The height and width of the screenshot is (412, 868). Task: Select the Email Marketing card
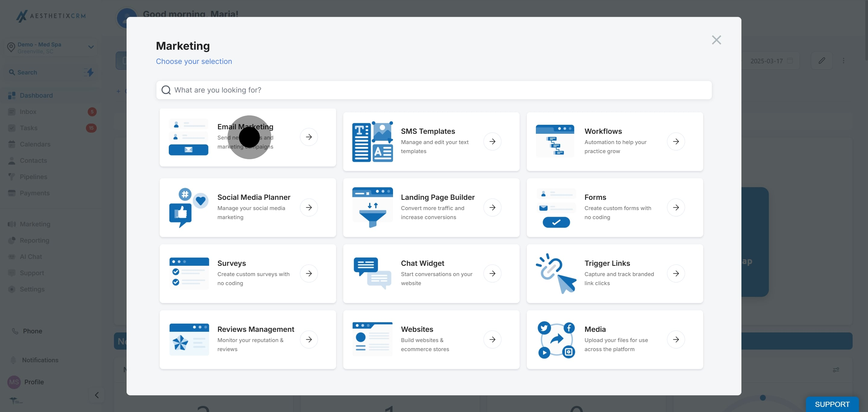[x=247, y=137]
